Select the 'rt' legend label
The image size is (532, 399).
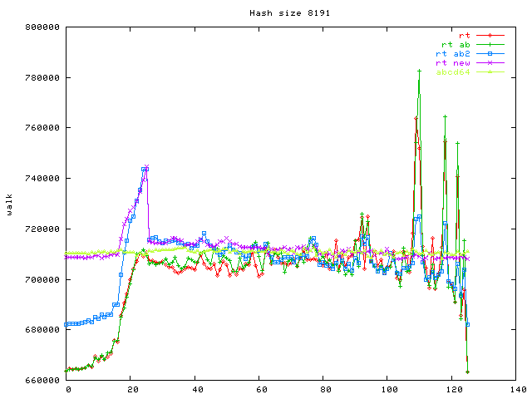point(464,35)
